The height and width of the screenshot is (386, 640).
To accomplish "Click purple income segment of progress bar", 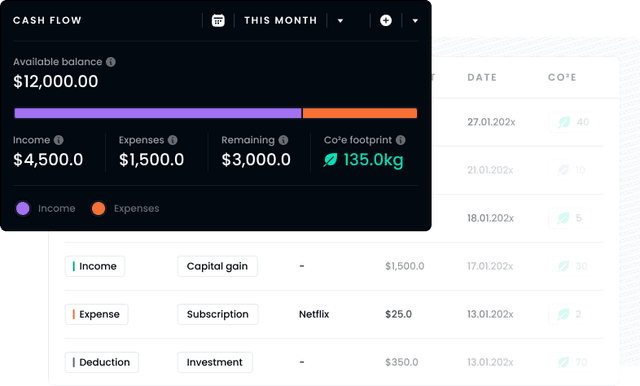I will click(158, 113).
